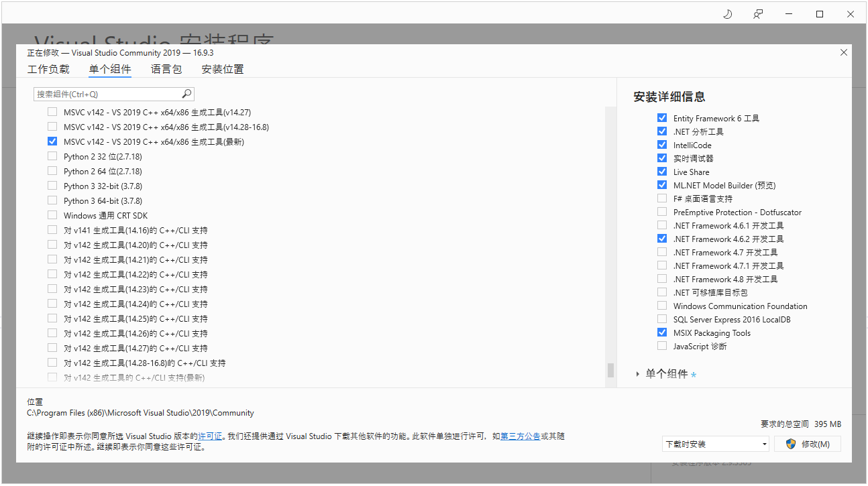This screenshot has width=868, height=486.
Task: Tick the Python 3 64-bit (3.7.8) checkbox
Action: tap(52, 200)
